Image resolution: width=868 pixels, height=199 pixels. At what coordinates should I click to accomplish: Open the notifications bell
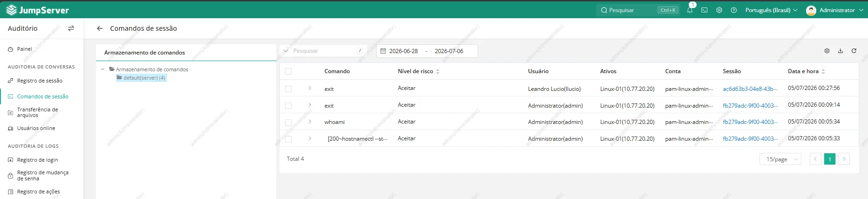(x=690, y=10)
